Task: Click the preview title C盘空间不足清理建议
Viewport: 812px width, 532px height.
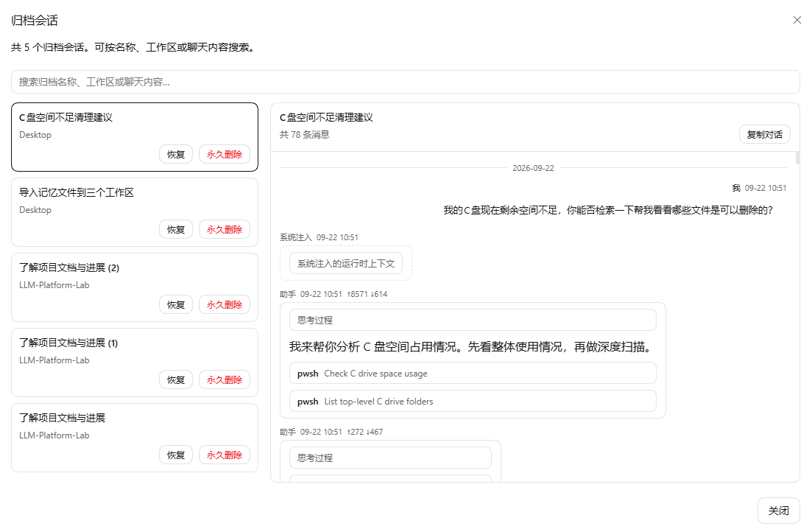Action: tap(326, 118)
